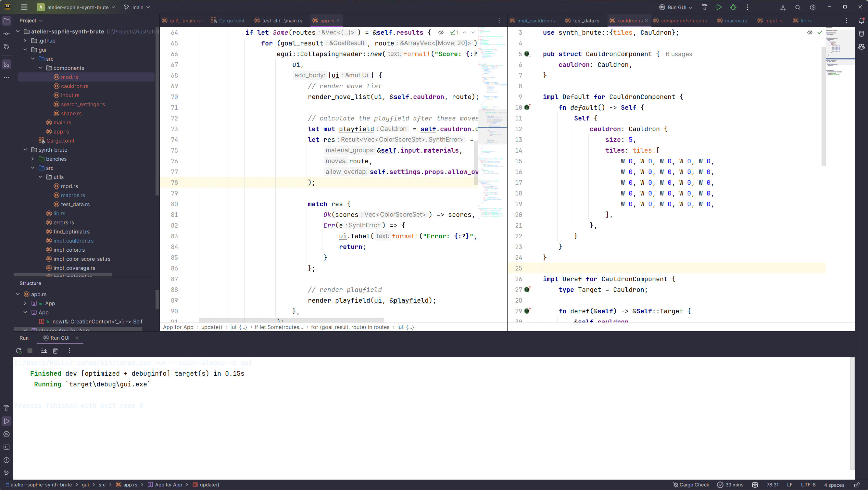Run the 'Run GUI' configuration with the green play icon
Screen dimensions: 868x490
click(719, 7)
